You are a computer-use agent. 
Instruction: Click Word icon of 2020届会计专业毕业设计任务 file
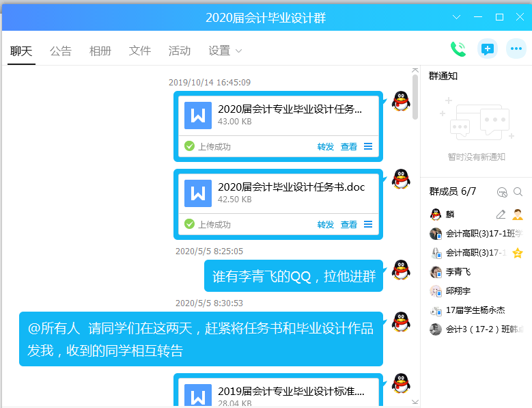(198, 115)
